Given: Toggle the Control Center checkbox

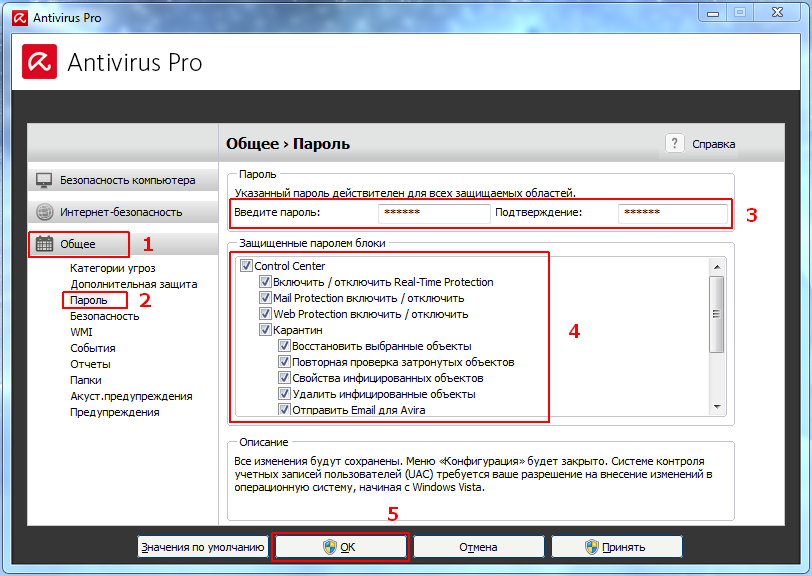Looking at the screenshot, I should tap(246, 266).
